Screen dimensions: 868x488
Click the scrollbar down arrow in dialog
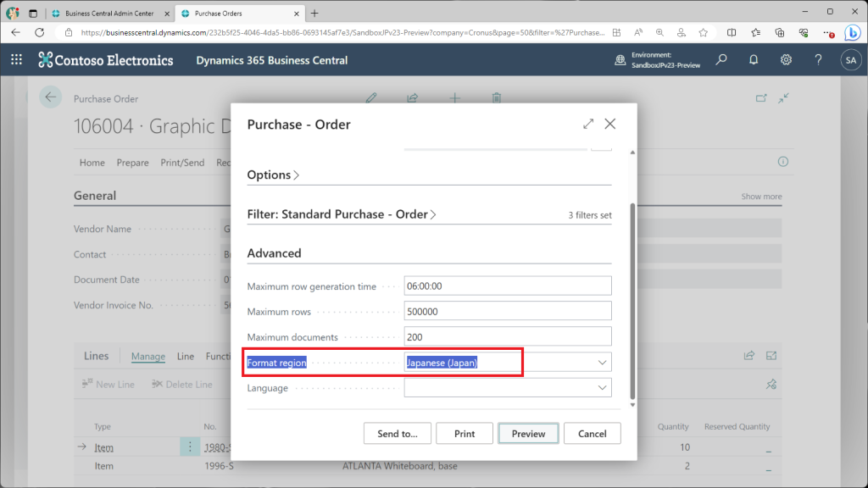coord(632,405)
